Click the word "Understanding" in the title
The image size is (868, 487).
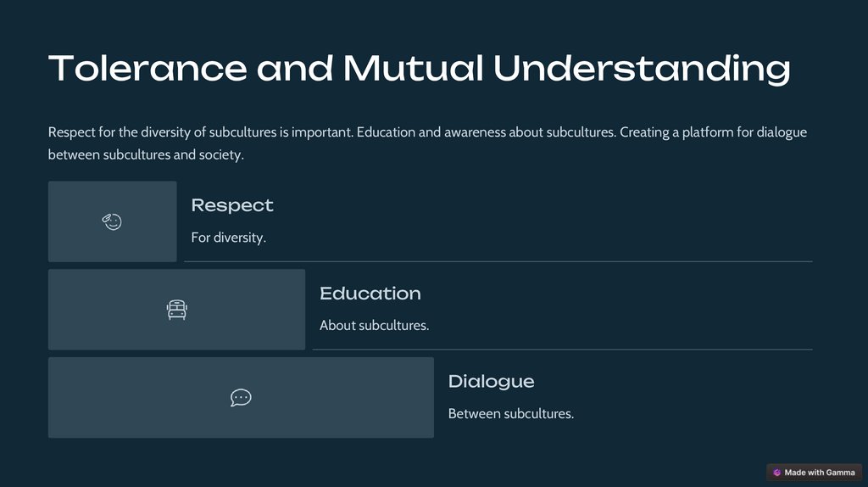(x=642, y=69)
